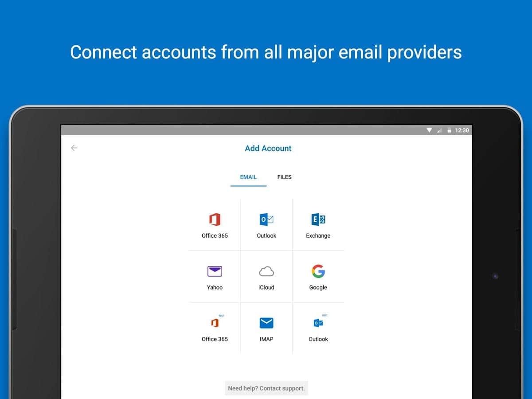532x399 pixels.
Task: Tap the back arrow beside Add Account
Action: 74,148
